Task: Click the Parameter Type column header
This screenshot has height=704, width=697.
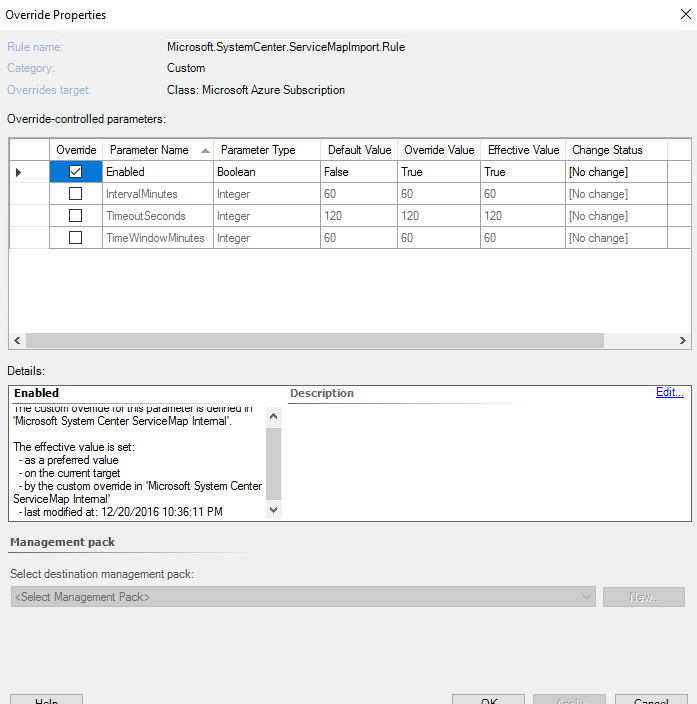Action: click(x=267, y=150)
